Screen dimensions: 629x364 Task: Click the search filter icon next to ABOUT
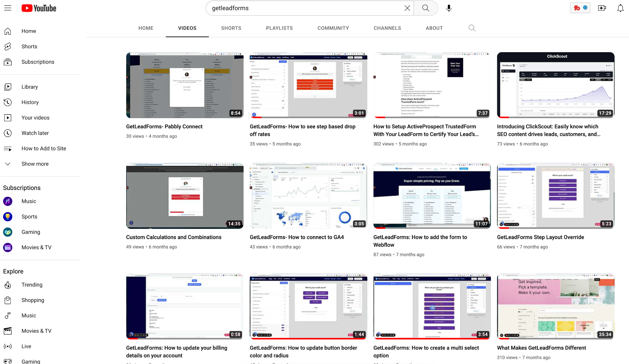pos(472,28)
